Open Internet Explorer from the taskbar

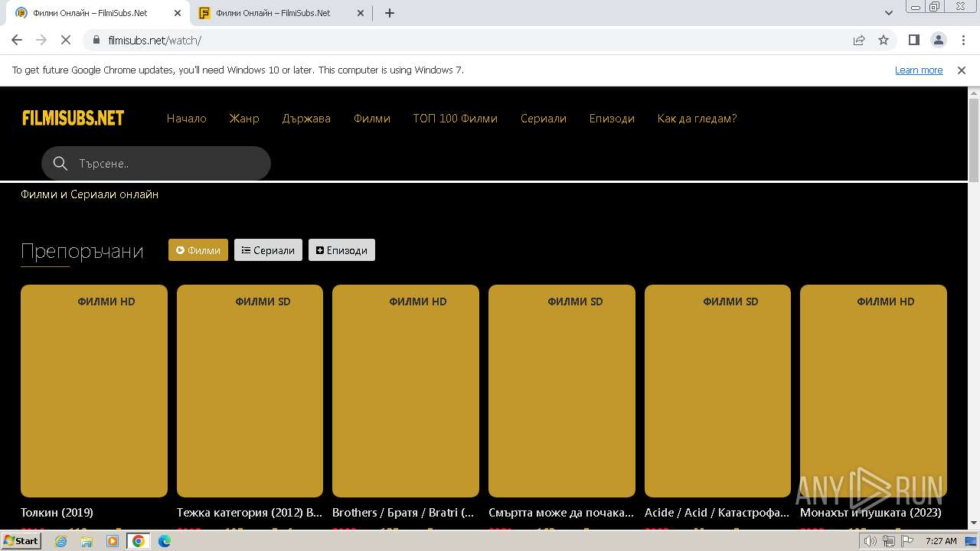pos(60,541)
